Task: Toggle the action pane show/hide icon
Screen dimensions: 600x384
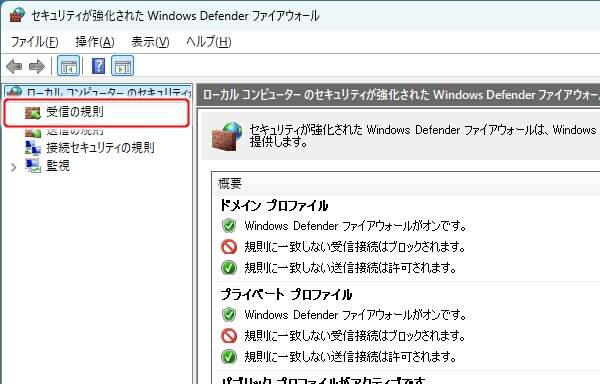Action: point(122,66)
